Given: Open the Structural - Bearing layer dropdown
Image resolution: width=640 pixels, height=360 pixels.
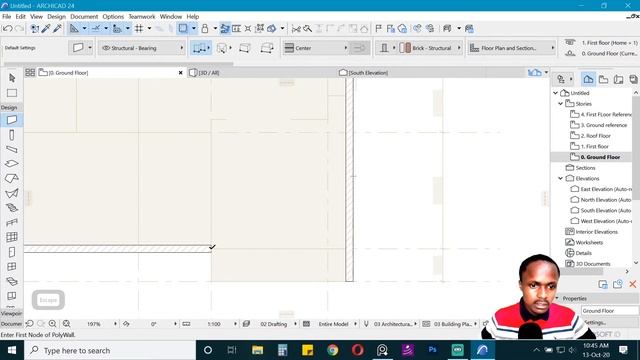Looking at the screenshot, I should pyautogui.click(x=142, y=48).
